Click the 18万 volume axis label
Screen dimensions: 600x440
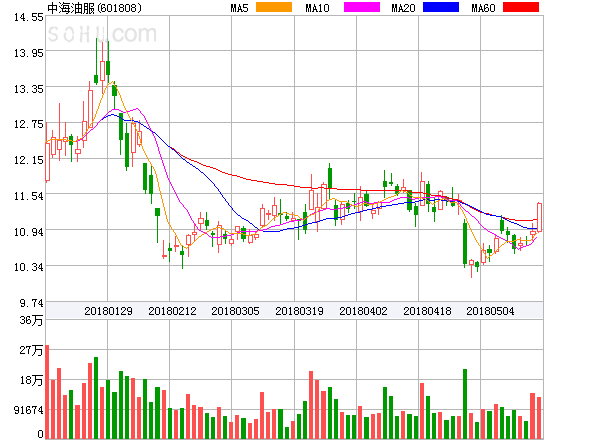click(x=31, y=380)
